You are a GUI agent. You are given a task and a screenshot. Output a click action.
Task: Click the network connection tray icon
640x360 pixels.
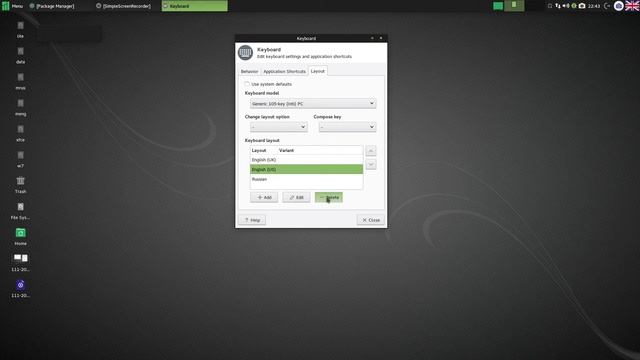click(558, 6)
